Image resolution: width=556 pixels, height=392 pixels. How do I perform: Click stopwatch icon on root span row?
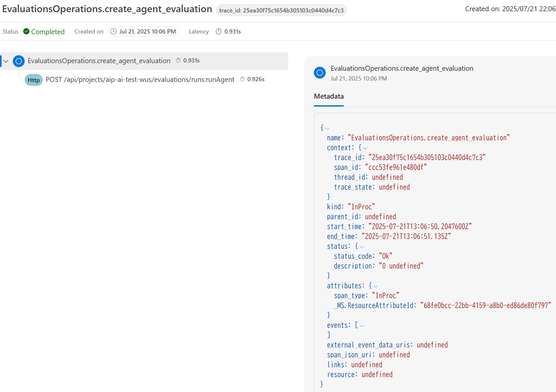pos(178,60)
